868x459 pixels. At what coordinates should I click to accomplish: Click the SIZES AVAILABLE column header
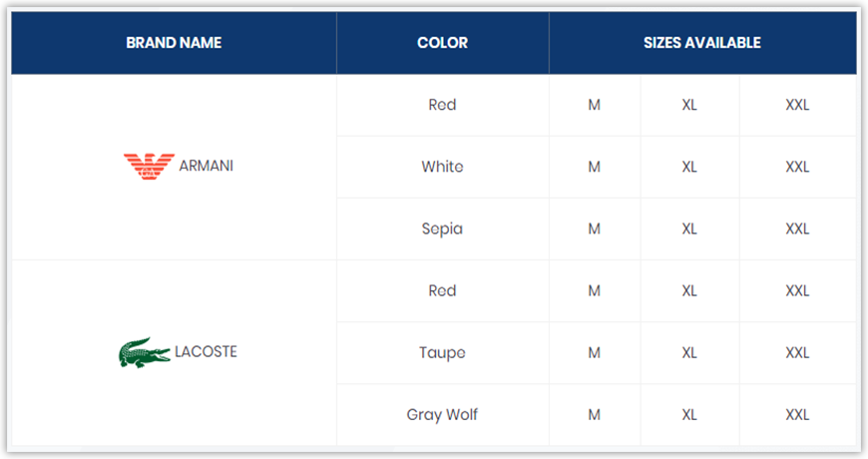click(701, 43)
